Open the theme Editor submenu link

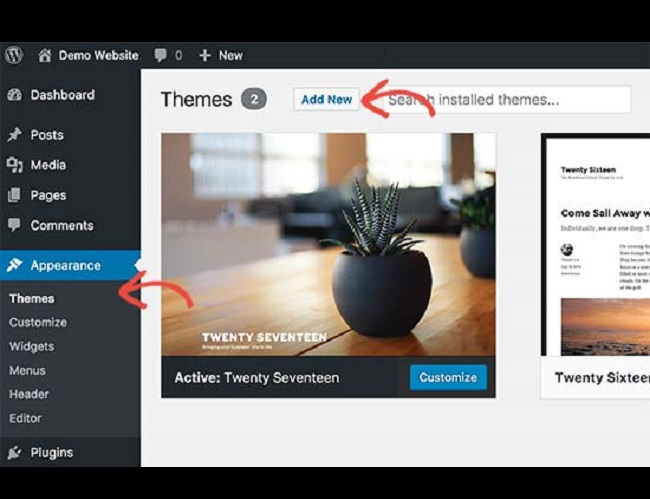point(25,418)
